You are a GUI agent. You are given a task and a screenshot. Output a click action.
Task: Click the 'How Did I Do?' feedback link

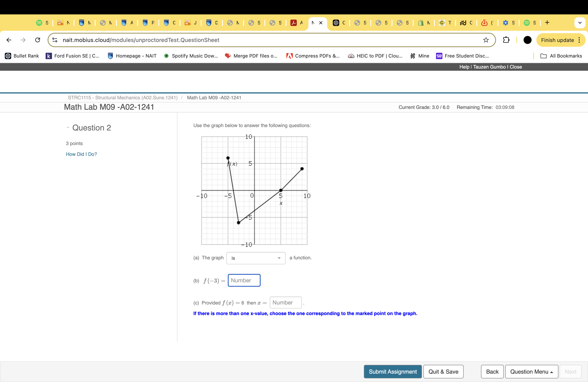coord(81,154)
